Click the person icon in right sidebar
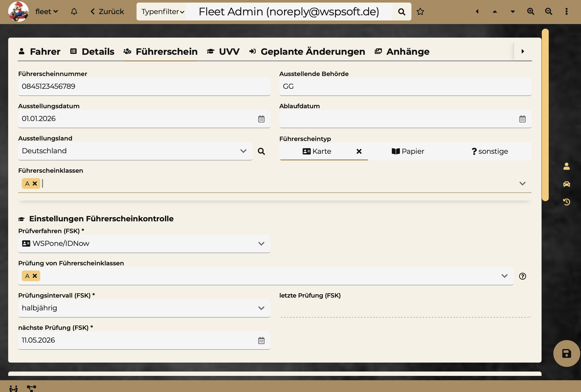The height and width of the screenshot is (392, 581). 566,166
